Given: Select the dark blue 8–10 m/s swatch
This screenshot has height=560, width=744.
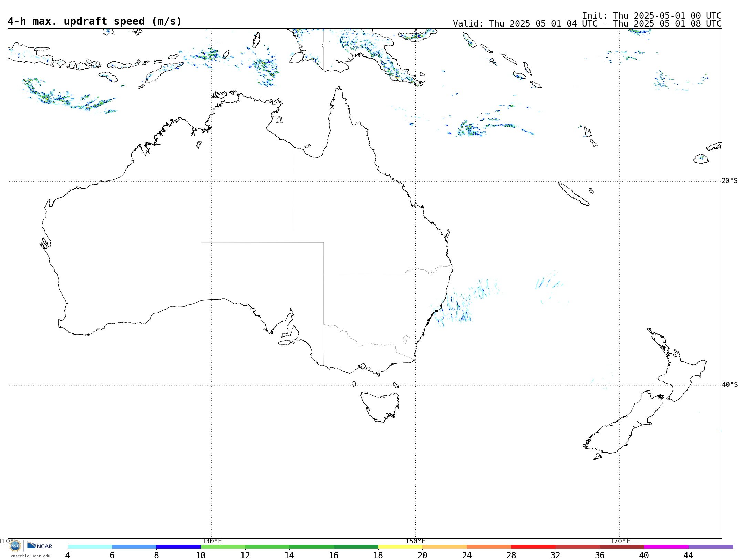Looking at the screenshot, I should [x=178, y=547].
